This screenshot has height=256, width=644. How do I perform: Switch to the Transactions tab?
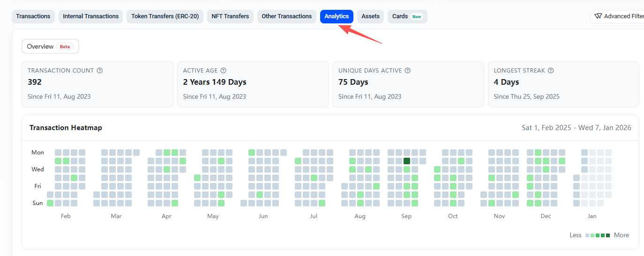[x=33, y=16]
